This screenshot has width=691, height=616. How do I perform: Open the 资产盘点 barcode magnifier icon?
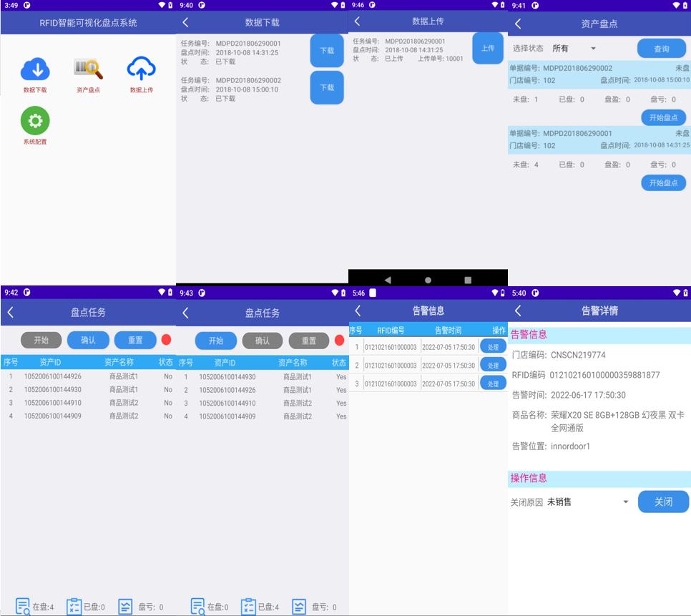pos(89,69)
